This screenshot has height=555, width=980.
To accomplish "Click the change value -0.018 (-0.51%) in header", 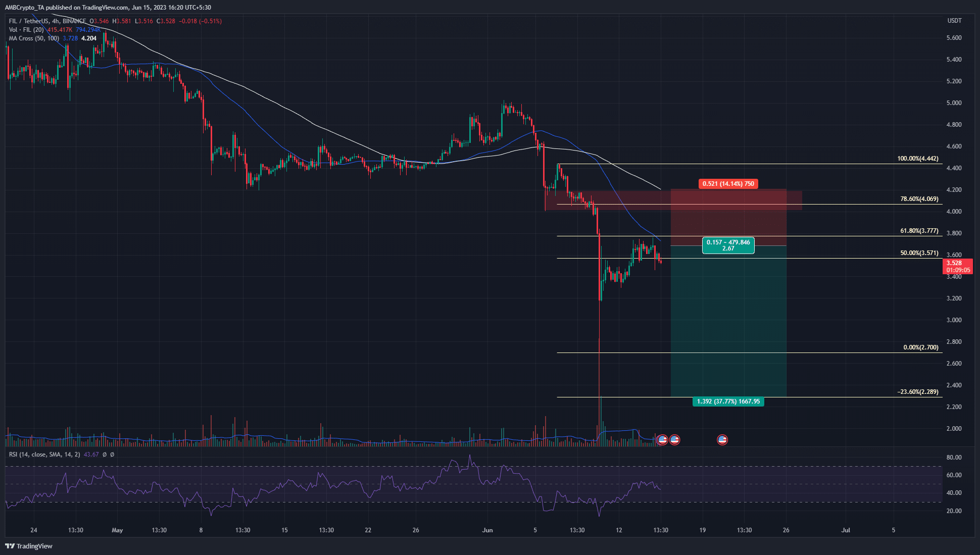I will point(201,21).
